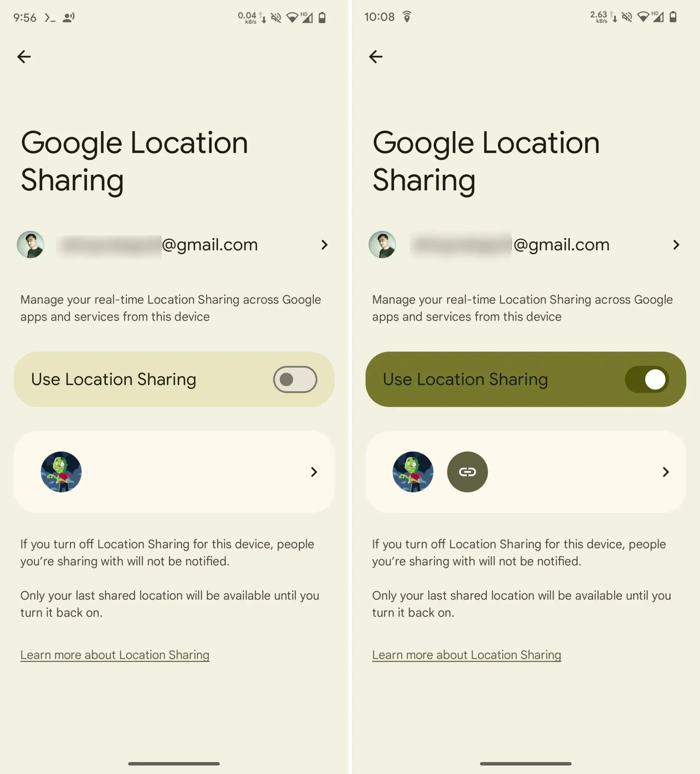The image size is (700, 774).
Task: Tap the contact avatar on right screen
Action: (x=412, y=472)
